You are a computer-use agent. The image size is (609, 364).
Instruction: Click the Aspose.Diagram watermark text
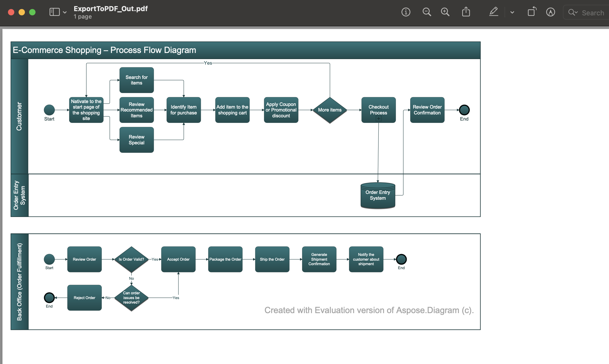(x=368, y=310)
